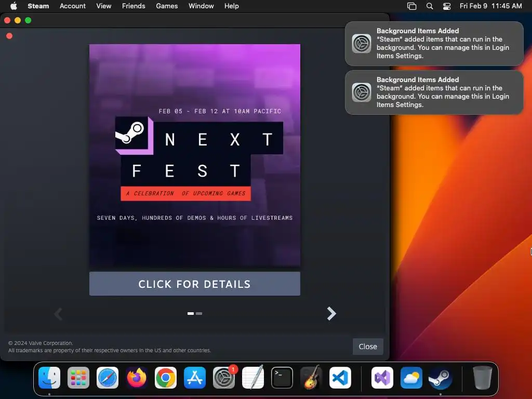This screenshot has width=532, height=399.
Task: Go to next news slide arrow
Action: pyautogui.click(x=331, y=313)
